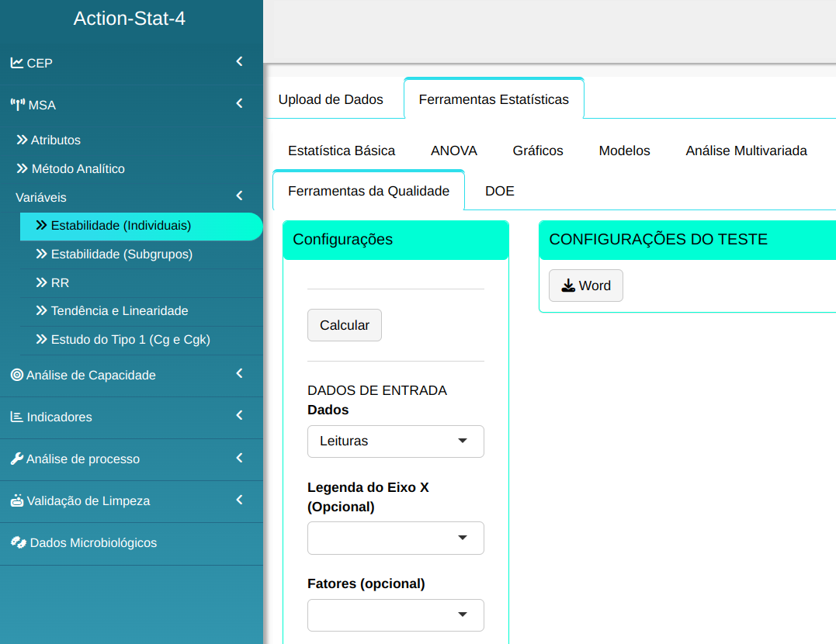Click the Dados Microbiológicos bacteria icon
This screenshot has height=644, width=836.
[18, 542]
